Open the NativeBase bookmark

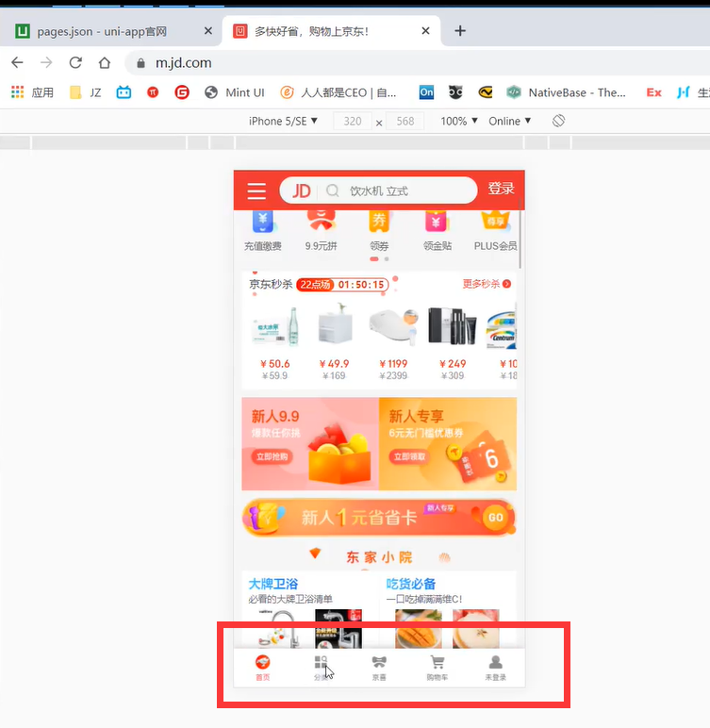(x=566, y=92)
